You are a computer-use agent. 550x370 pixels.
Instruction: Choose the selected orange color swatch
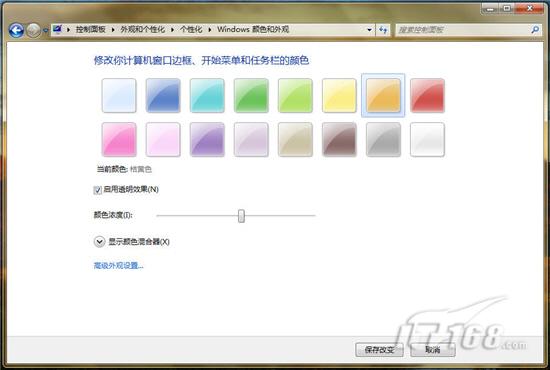383,95
